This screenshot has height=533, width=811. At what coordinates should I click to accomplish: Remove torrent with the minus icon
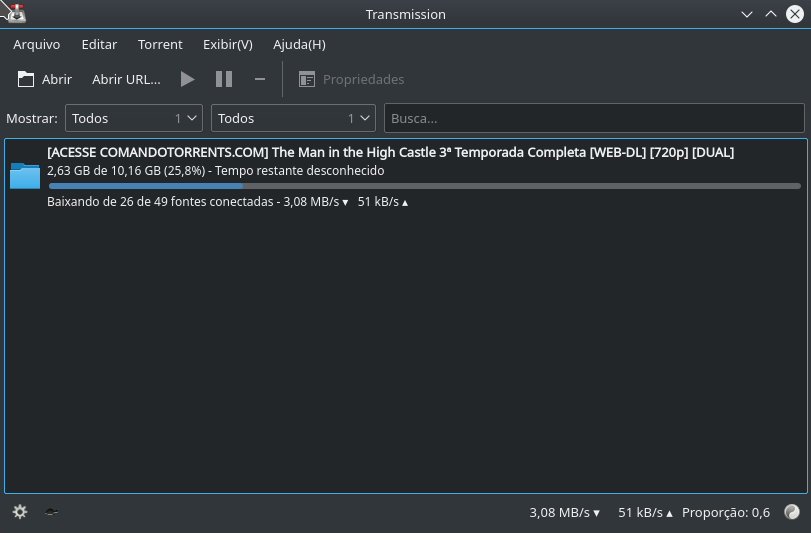[x=260, y=79]
